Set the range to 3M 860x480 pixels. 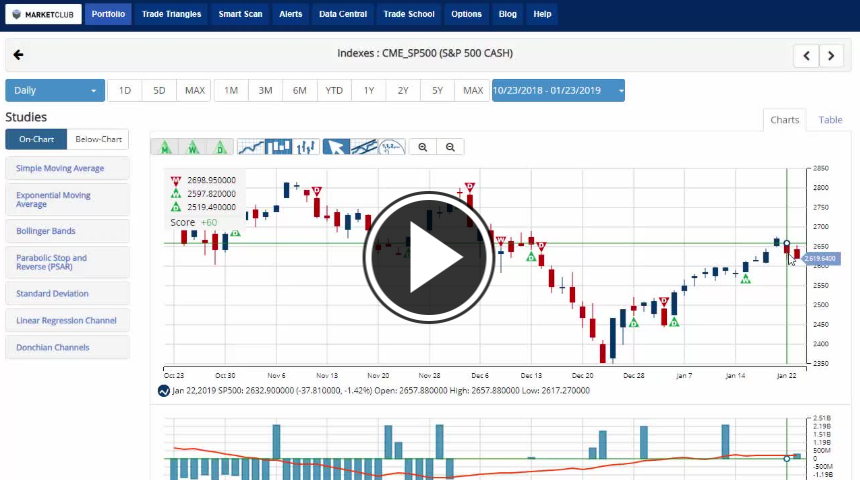tap(266, 91)
